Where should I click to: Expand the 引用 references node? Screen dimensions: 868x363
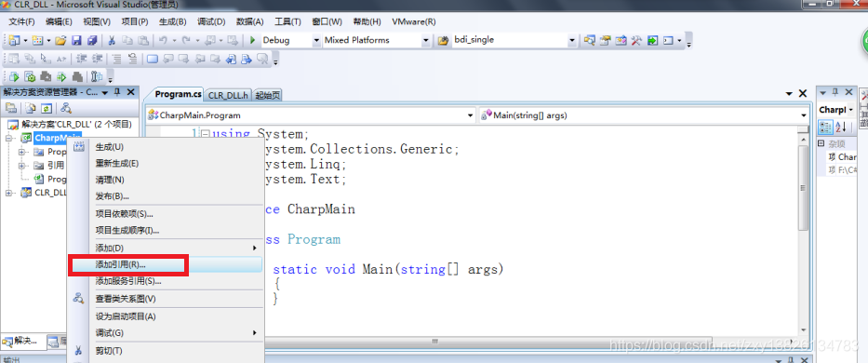click(21, 166)
